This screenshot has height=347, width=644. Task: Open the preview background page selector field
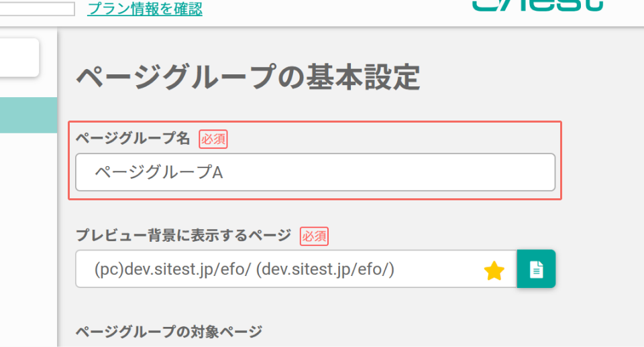click(x=296, y=269)
